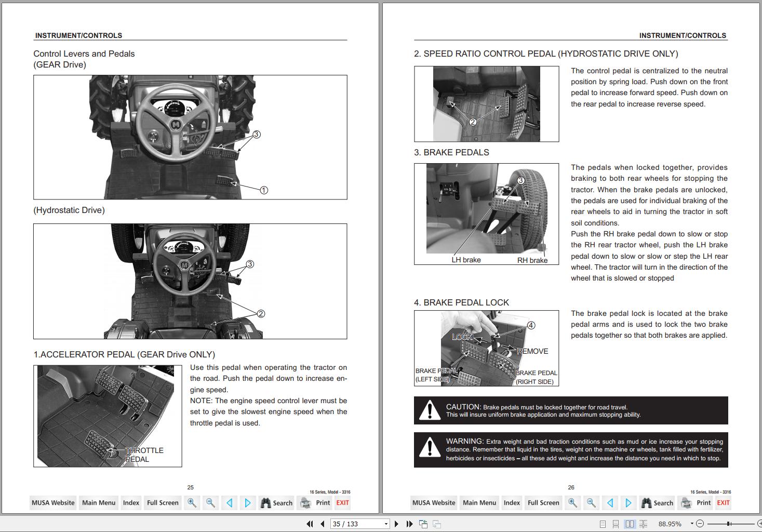Click the previous view icon

(x=423, y=524)
